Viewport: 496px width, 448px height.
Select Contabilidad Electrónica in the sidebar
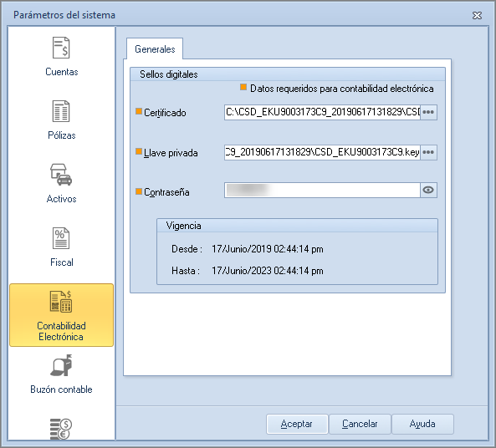pos(61,315)
